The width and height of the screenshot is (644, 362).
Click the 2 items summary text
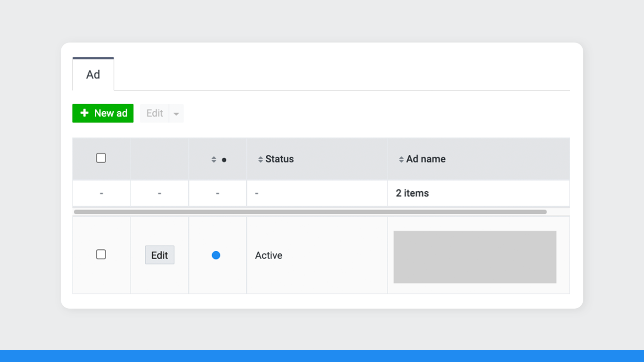click(x=412, y=193)
